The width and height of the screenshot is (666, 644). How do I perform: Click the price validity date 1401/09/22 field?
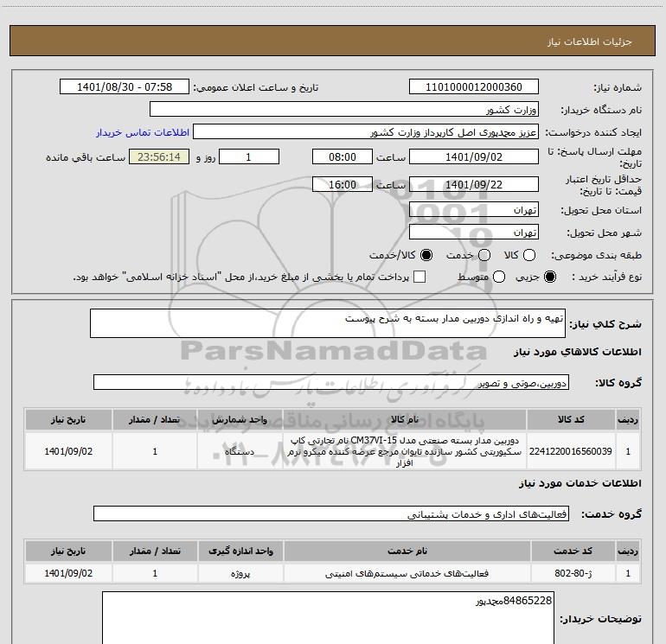point(474,184)
